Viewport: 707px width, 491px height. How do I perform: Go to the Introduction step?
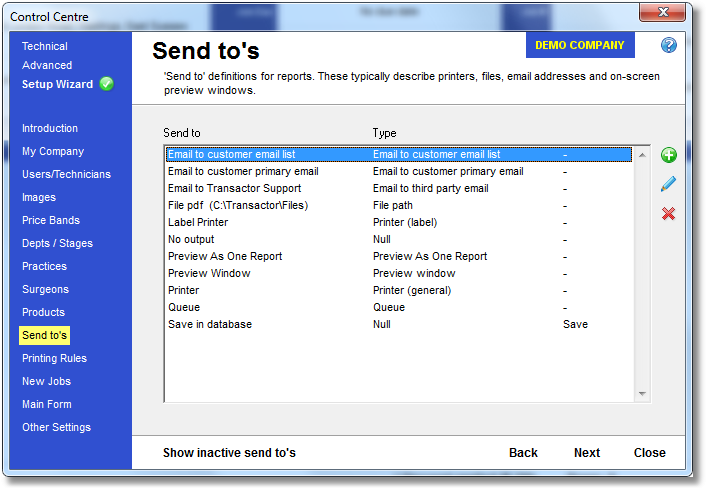(50, 128)
